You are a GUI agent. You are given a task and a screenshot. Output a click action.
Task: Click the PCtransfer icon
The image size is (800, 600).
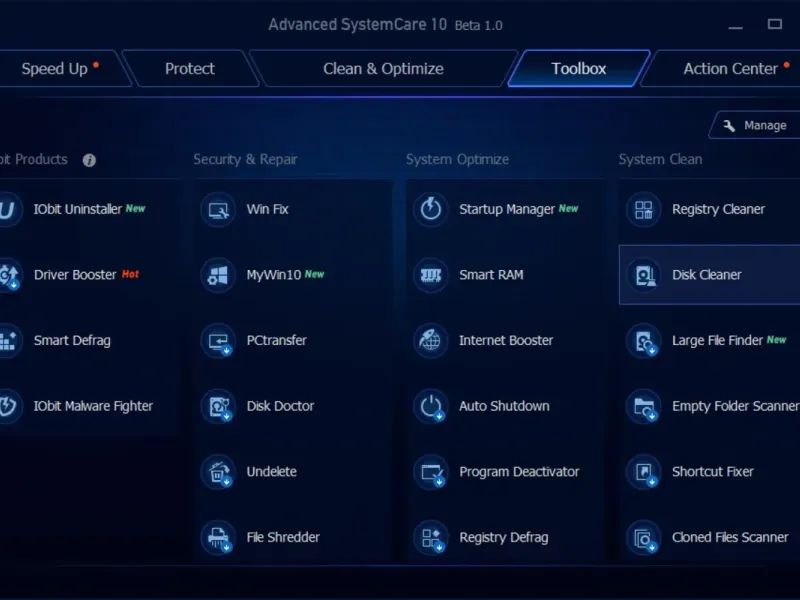coord(218,340)
